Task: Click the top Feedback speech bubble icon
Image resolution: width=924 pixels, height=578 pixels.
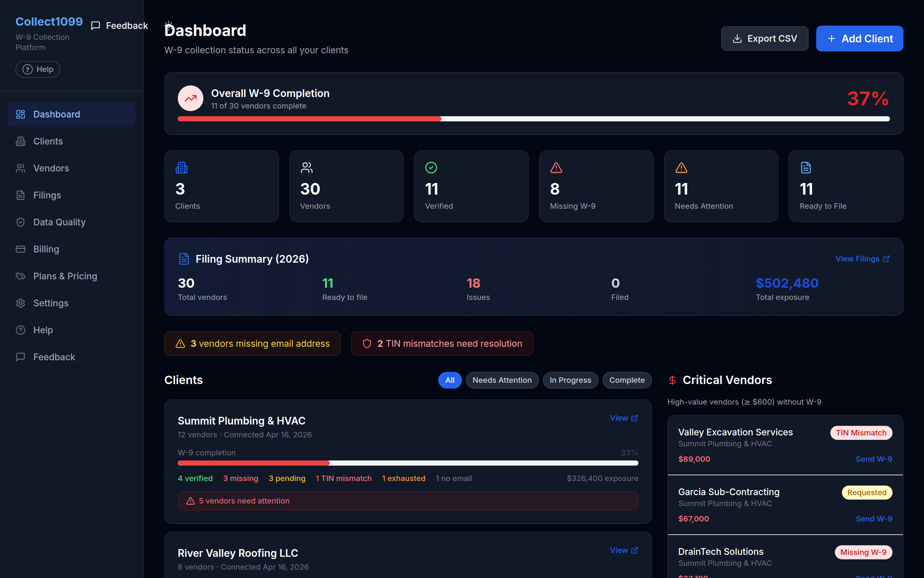Action: (96, 26)
